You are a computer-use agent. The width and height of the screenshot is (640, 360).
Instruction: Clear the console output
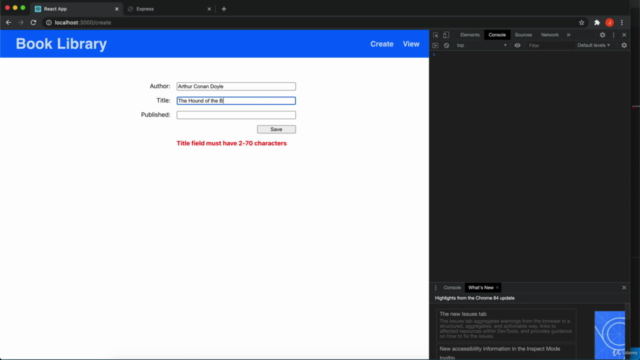[446, 45]
